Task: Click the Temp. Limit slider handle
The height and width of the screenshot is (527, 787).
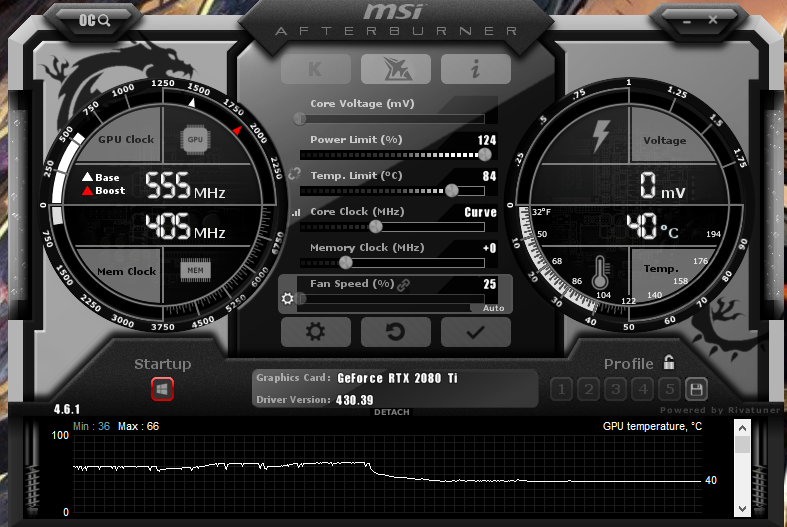Action: 452,191
